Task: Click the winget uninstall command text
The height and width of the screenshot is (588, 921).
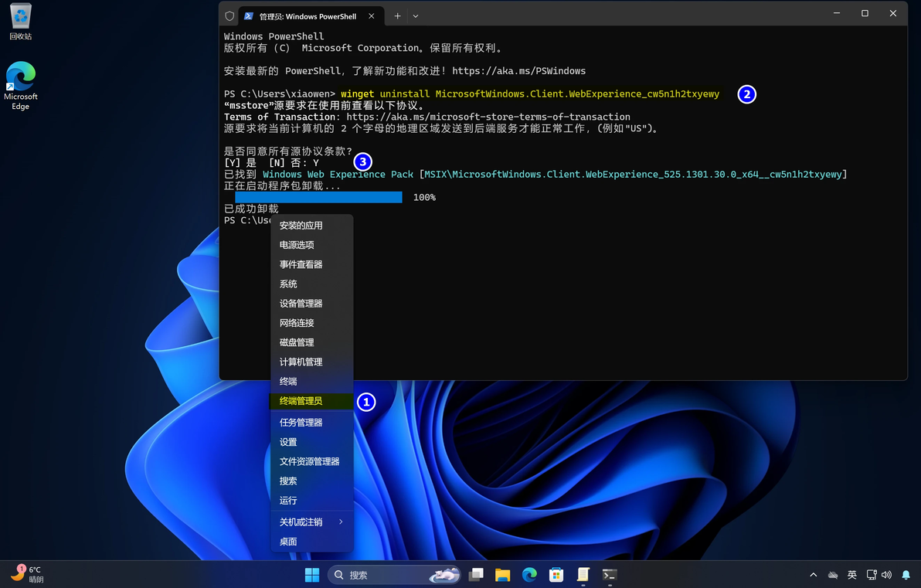Action: pos(530,94)
